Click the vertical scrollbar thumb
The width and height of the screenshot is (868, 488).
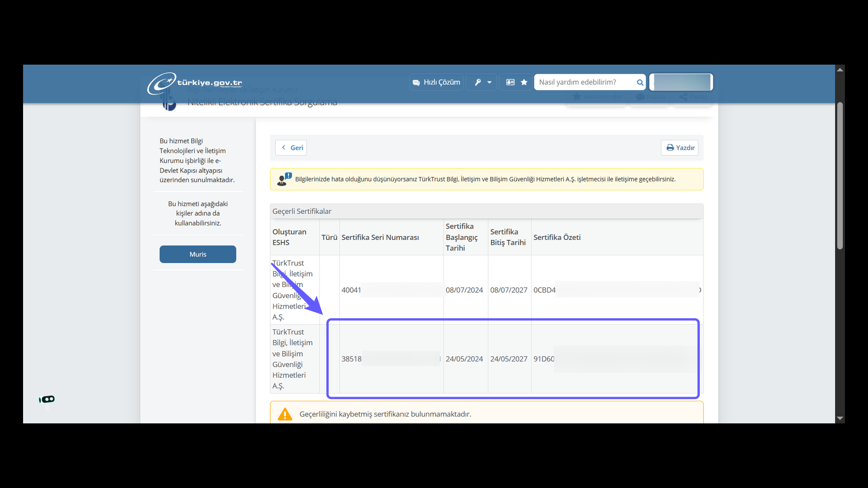840,176
